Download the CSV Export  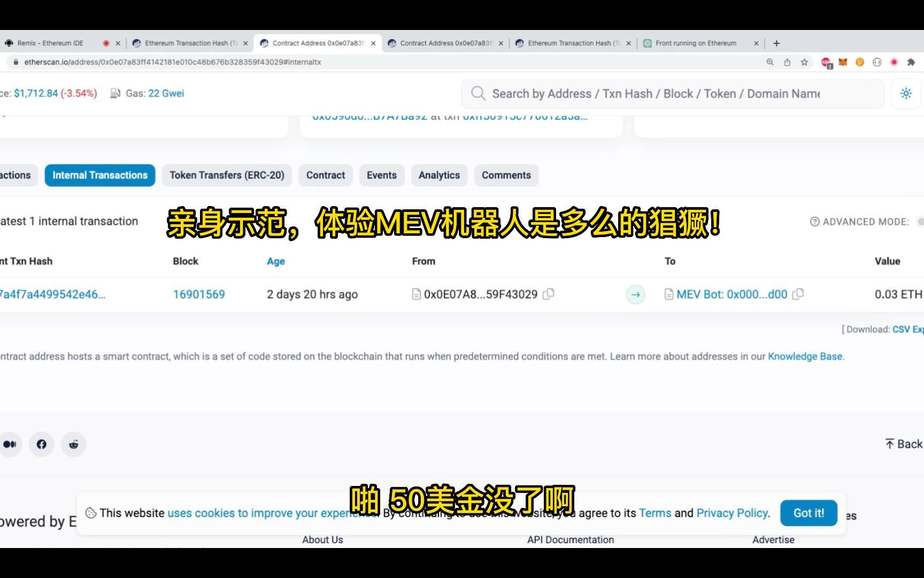tap(908, 330)
